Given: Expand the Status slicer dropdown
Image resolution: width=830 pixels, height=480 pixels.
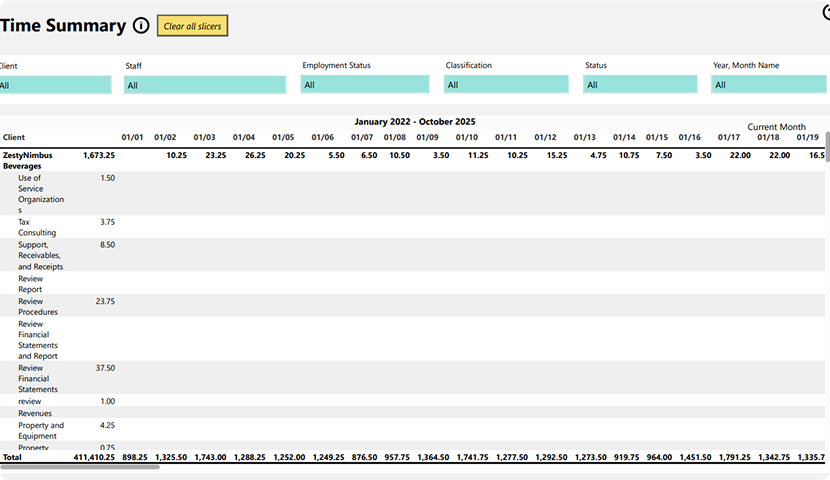Looking at the screenshot, I should coord(640,85).
